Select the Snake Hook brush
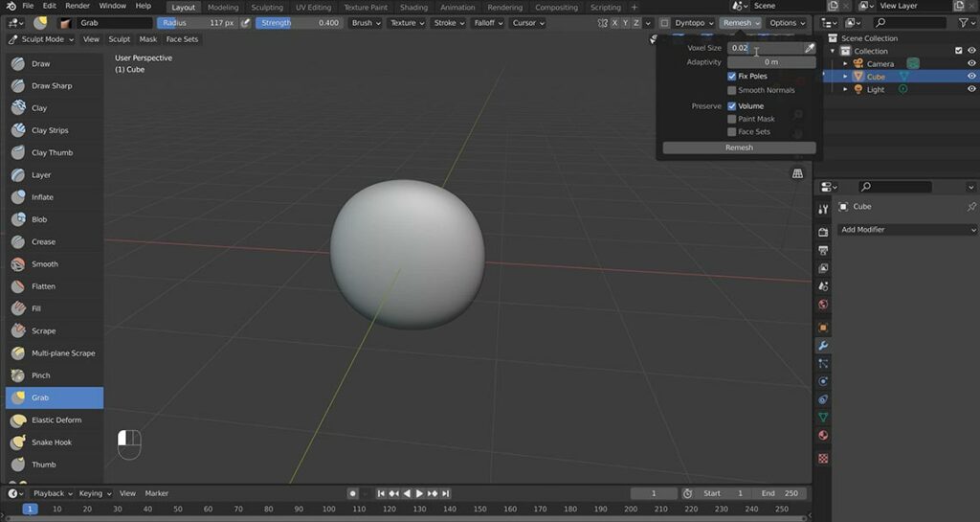The image size is (980, 522). pos(55,442)
